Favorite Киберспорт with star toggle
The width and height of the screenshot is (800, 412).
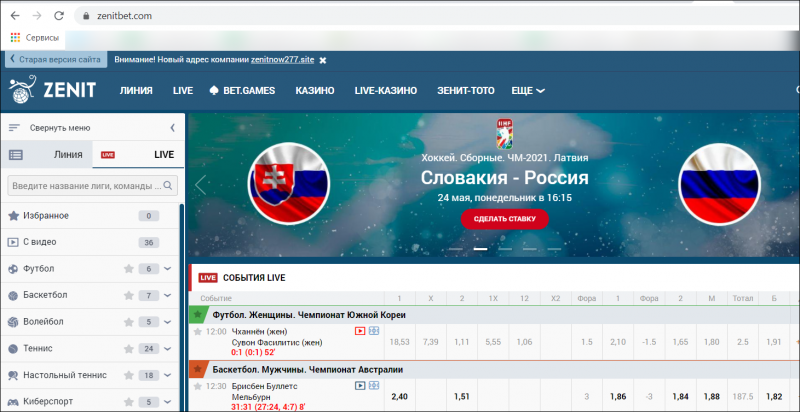point(129,402)
